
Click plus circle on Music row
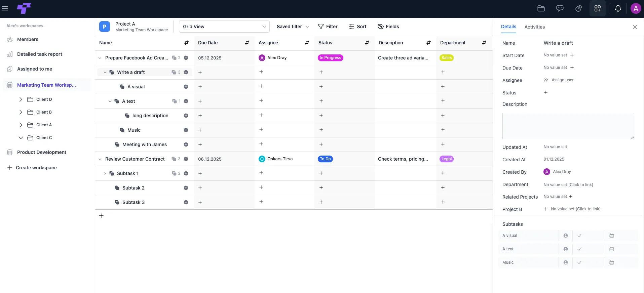click(x=186, y=130)
